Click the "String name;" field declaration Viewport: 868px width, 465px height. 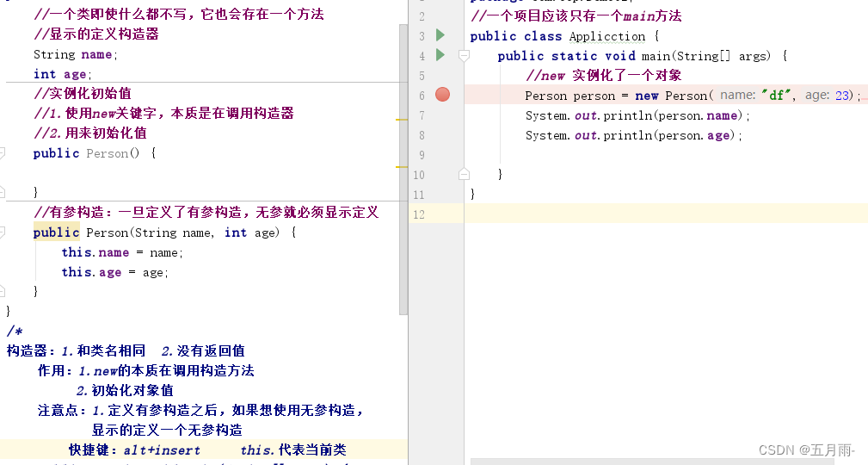tap(76, 54)
